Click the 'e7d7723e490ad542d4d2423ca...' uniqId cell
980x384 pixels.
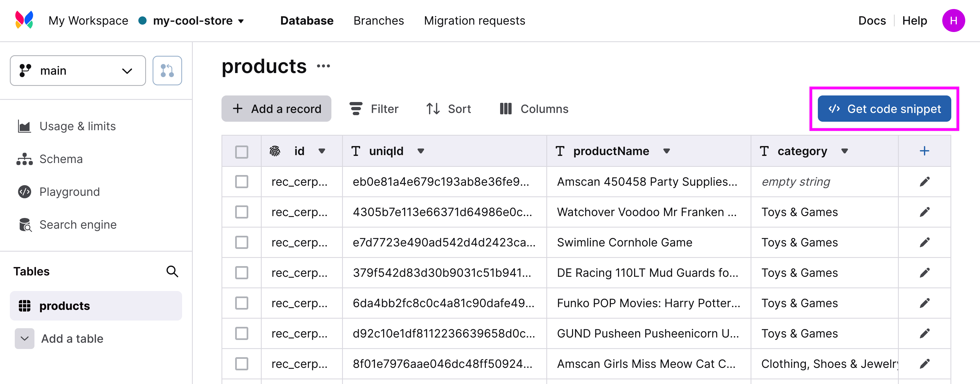(x=444, y=242)
